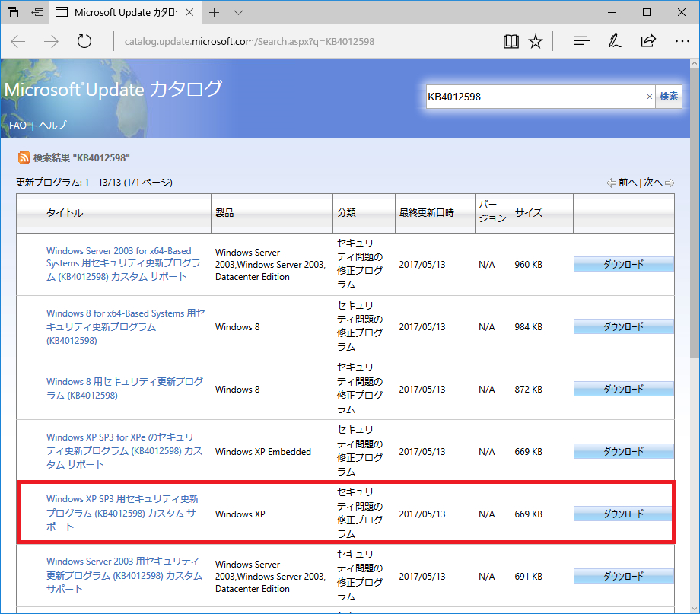The height and width of the screenshot is (614, 700).
Task: Sort by 分類 column header
Action: tap(346, 213)
